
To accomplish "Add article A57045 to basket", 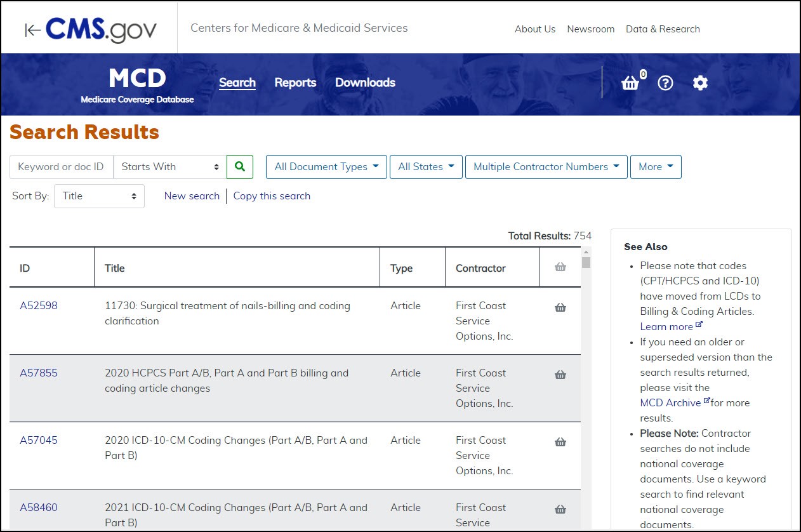I will tap(560, 442).
